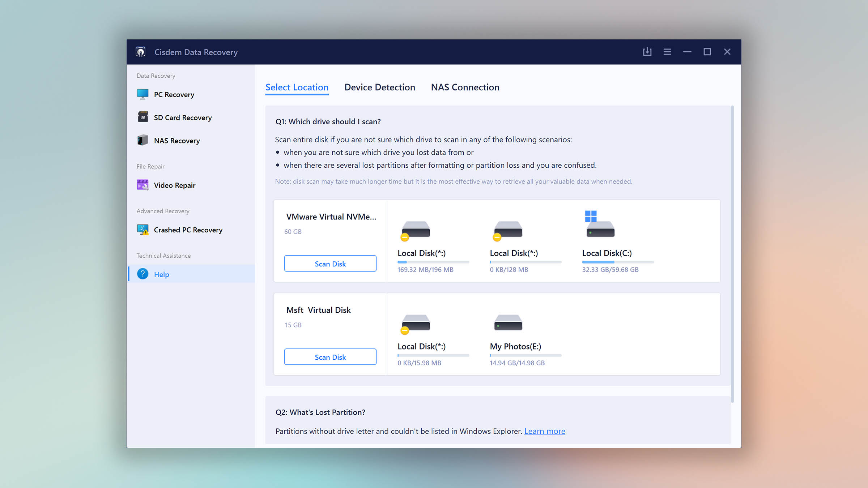
Task: Switch to the Select Location tab
Action: [x=297, y=87]
